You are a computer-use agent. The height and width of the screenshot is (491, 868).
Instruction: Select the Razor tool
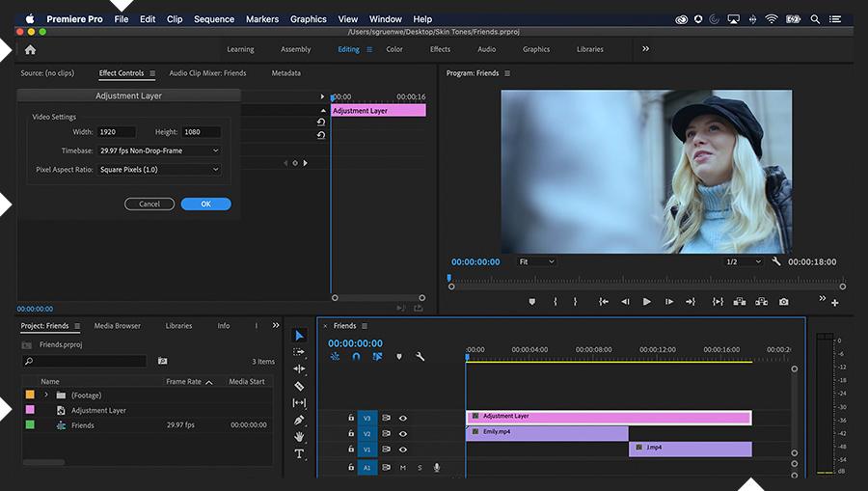(299, 386)
